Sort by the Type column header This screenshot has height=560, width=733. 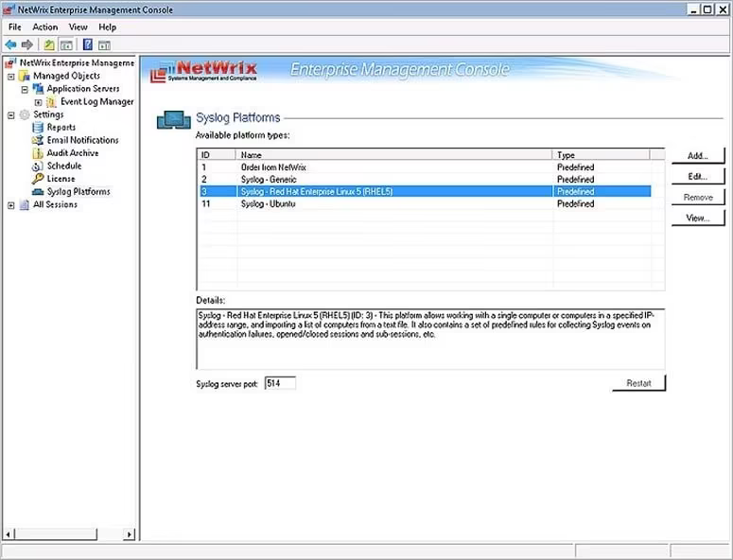[602, 155]
